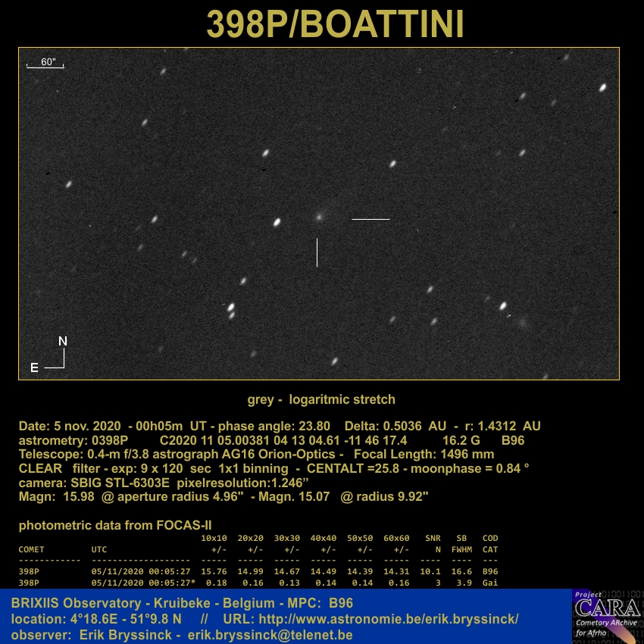Select the SNR column header in table

tap(433, 538)
